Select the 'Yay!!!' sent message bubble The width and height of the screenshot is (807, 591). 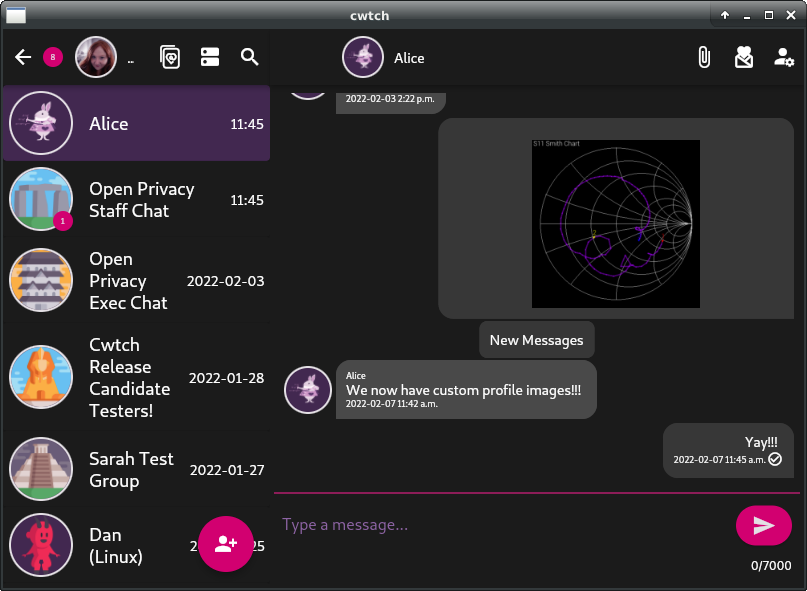[x=728, y=450]
